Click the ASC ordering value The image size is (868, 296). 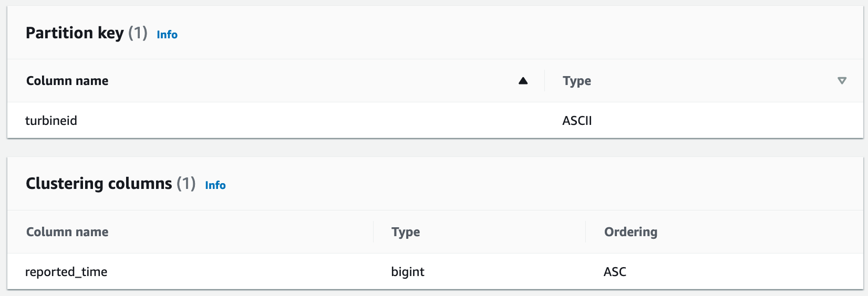pos(615,272)
